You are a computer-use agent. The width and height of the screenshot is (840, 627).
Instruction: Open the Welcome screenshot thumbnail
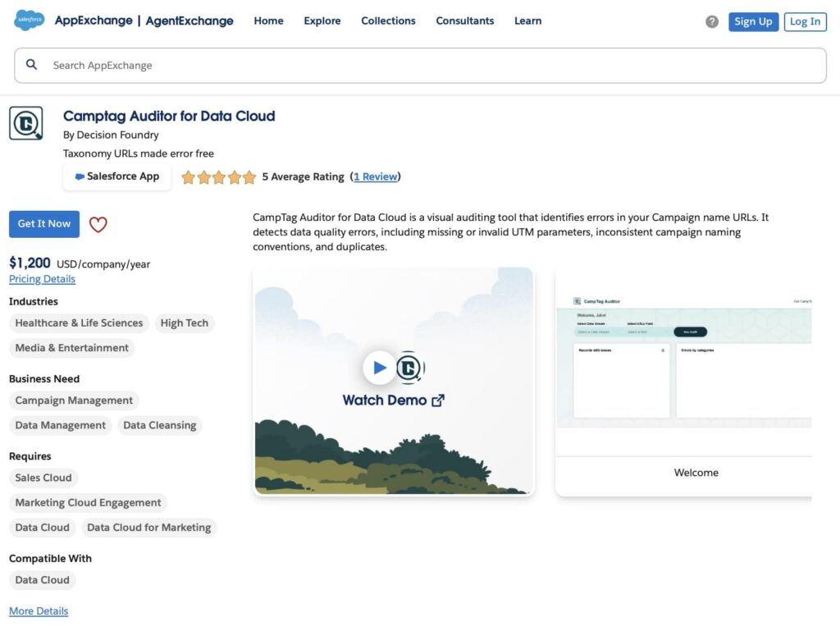pos(683,382)
